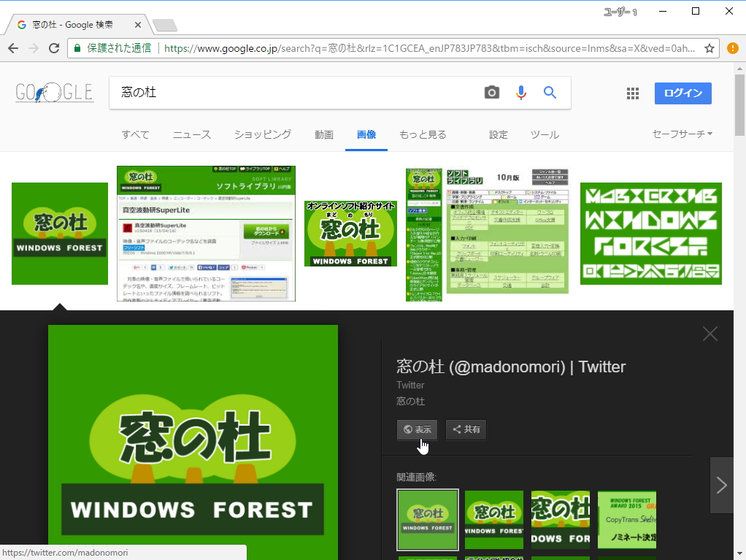Open the ユーザー1 profile button
The image size is (746, 560).
tap(620, 12)
